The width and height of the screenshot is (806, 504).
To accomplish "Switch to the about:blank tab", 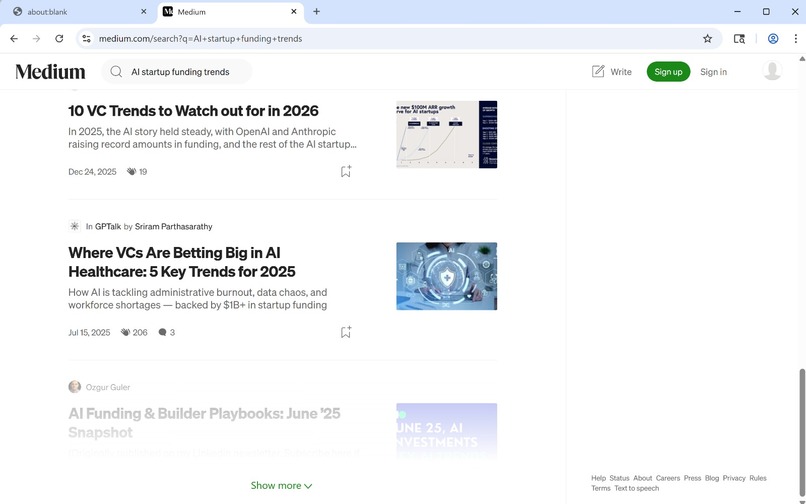I will (78, 12).
